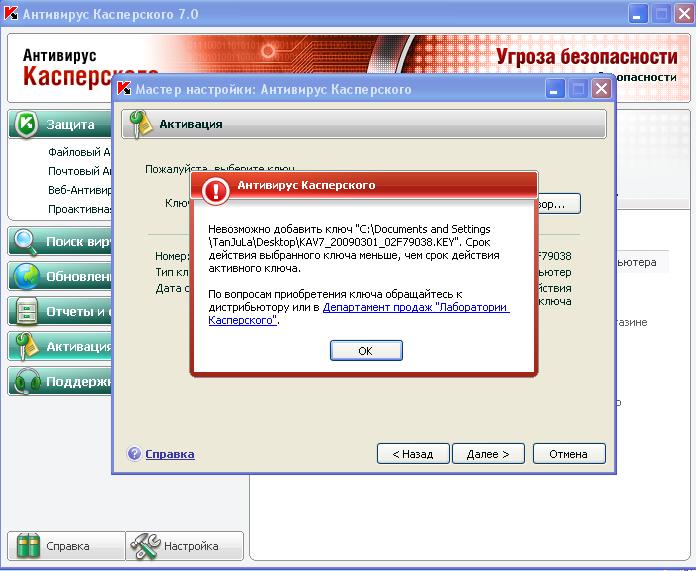Click the blue help question mark icon
This screenshot has width=696, height=571.
click(x=134, y=453)
